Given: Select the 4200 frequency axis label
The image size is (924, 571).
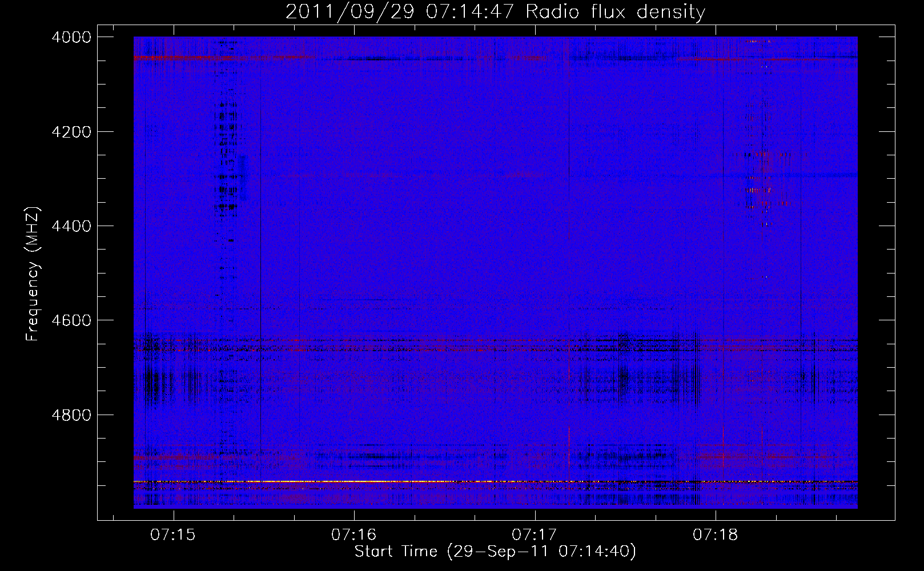Looking at the screenshot, I should click(71, 132).
